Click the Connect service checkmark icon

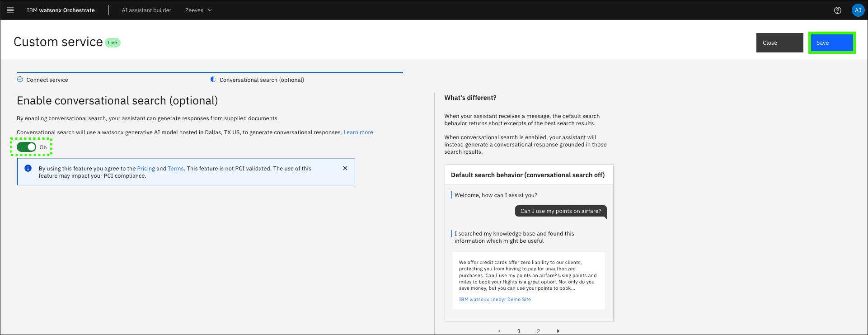point(20,80)
